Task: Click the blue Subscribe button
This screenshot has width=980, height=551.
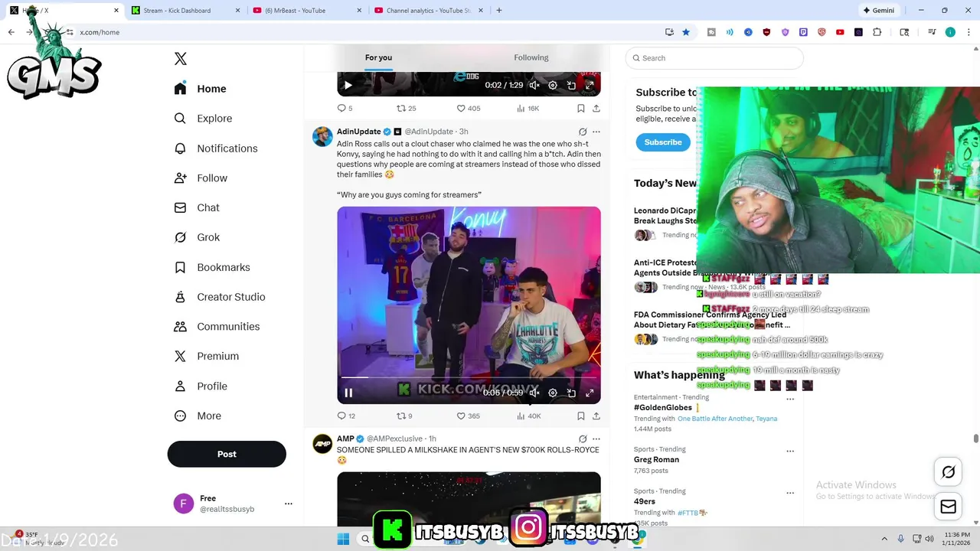Action: coord(663,142)
